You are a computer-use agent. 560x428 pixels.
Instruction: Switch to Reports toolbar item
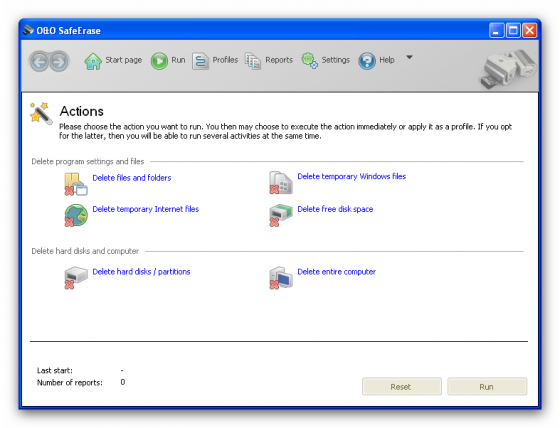(x=279, y=60)
